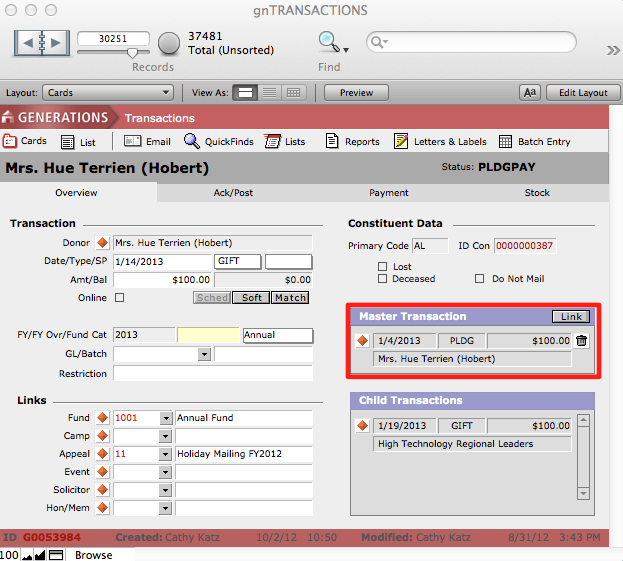The image size is (623, 561).
Task: Click the orange diamond next to Donor
Action: [102, 243]
